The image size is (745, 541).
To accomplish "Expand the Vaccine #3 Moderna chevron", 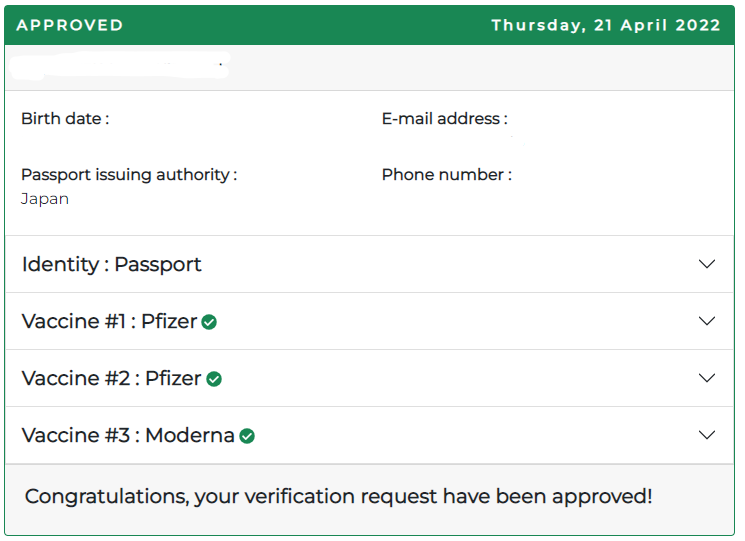I will 707,435.
